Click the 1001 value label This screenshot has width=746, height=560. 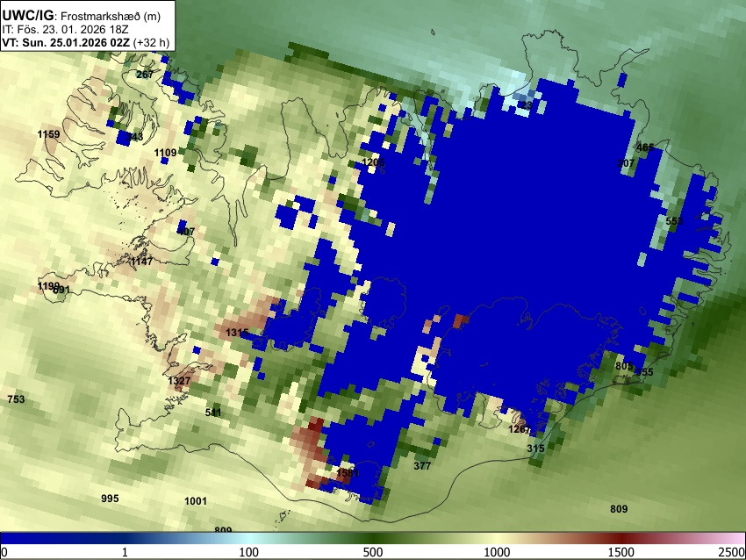[196, 501]
